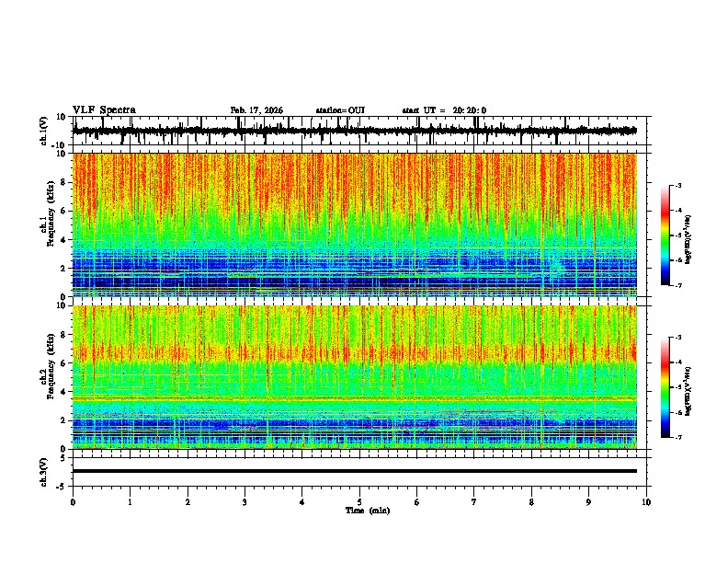The height and width of the screenshot is (563, 728).
Task: Select the date label "Feb. 17, 2026"
Action: (x=256, y=110)
